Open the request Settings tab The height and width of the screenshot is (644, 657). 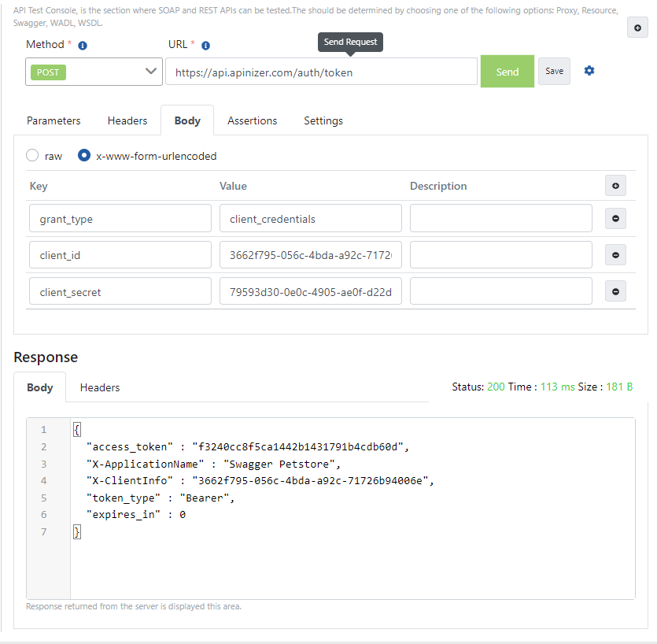(x=323, y=120)
